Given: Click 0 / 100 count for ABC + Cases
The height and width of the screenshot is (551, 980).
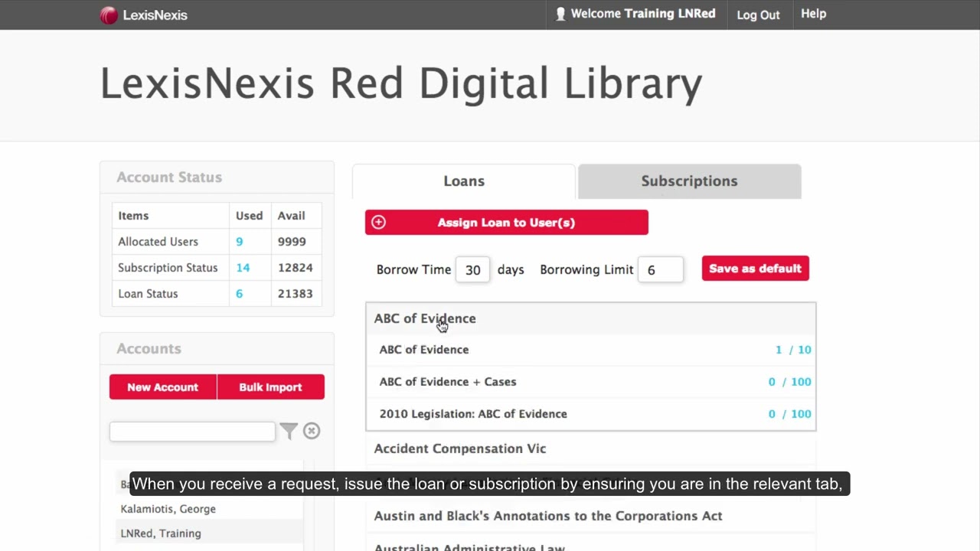Looking at the screenshot, I should point(789,382).
